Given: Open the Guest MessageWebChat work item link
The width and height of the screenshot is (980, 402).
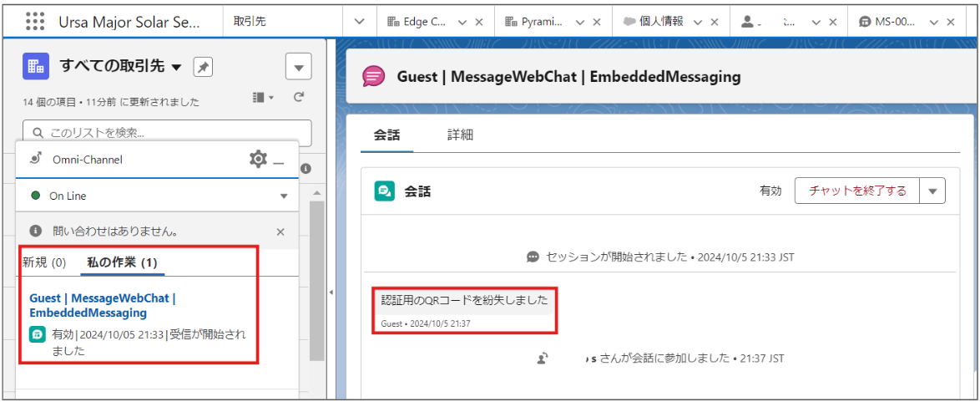Looking at the screenshot, I should [103, 305].
